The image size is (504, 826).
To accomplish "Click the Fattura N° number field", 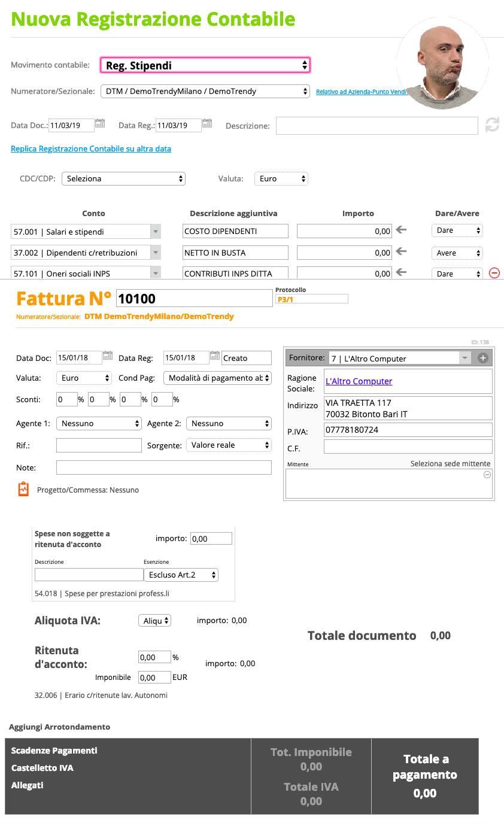I will click(x=193, y=298).
